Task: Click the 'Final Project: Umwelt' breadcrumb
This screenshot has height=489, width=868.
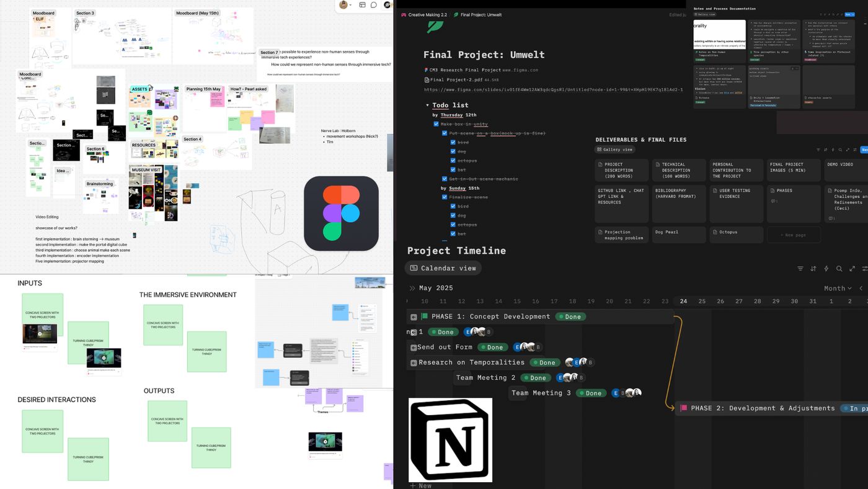Action: [x=477, y=15]
